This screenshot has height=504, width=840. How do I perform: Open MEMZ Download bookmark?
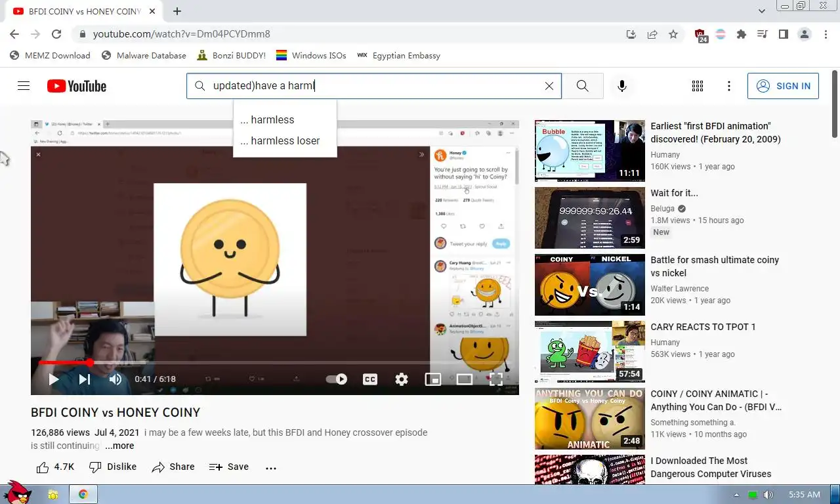coord(50,55)
